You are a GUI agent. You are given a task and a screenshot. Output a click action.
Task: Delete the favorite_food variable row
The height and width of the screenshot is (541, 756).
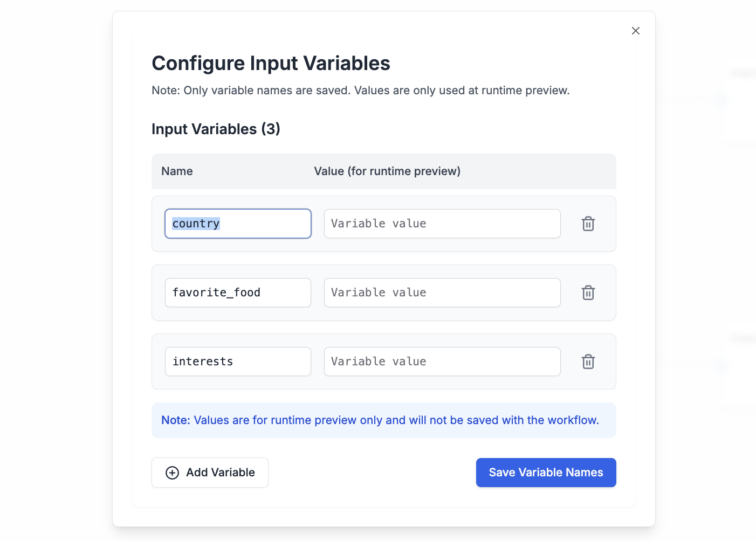(x=588, y=293)
